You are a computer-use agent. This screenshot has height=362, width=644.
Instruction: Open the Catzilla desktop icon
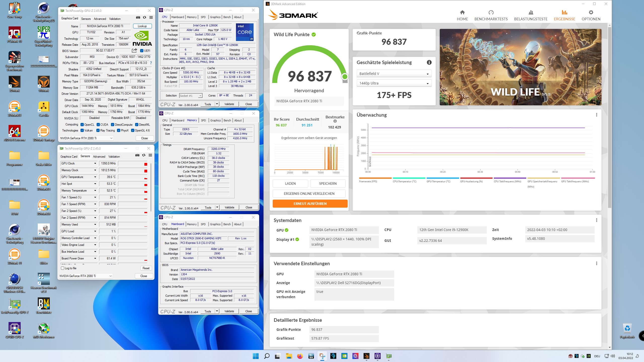44,109
